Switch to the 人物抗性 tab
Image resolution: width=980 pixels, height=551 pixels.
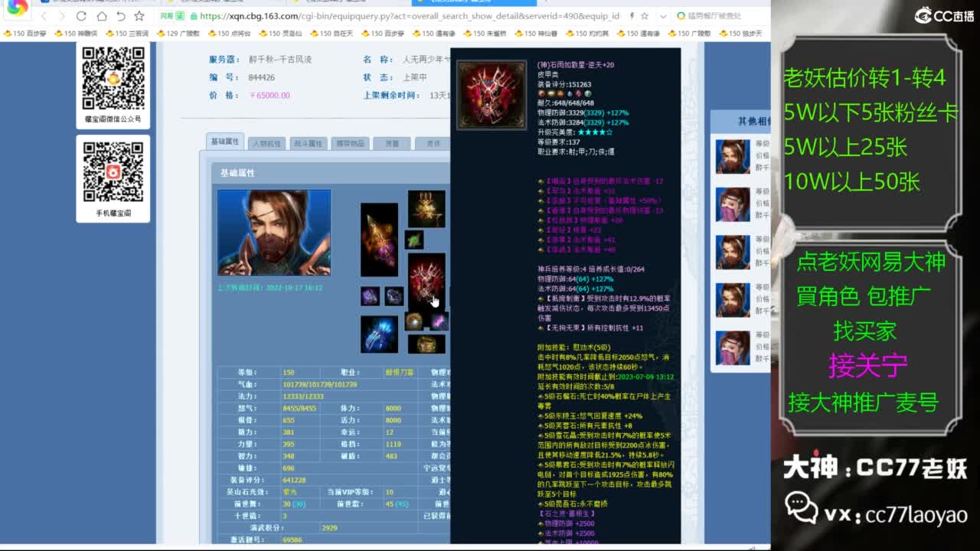[x=266, y=143]
